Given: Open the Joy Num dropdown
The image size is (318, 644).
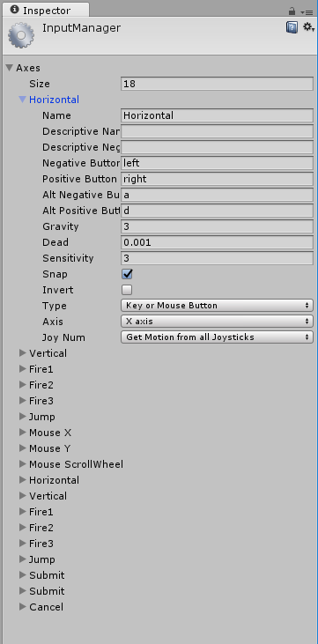Looking at the screenshot, I should point(217,337).
